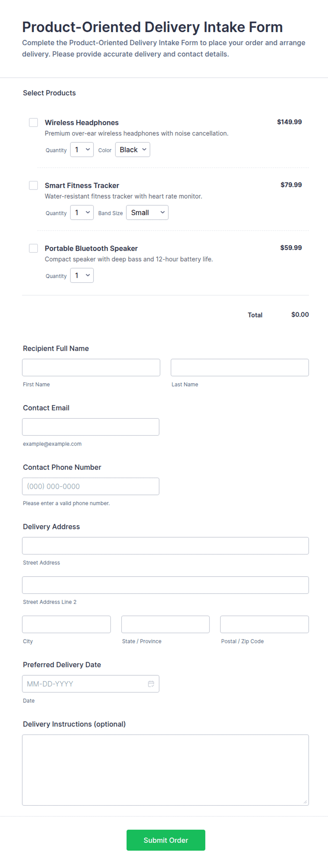Select the City input field

[x=66, y=624]
